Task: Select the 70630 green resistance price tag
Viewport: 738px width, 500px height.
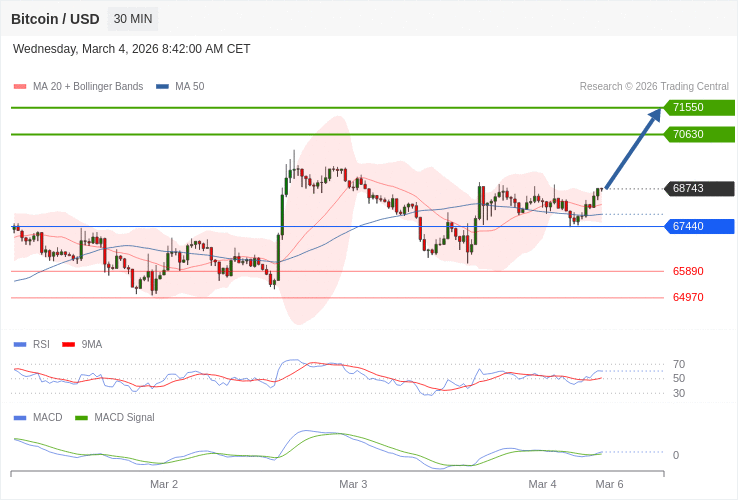Action: coord(698,134)
